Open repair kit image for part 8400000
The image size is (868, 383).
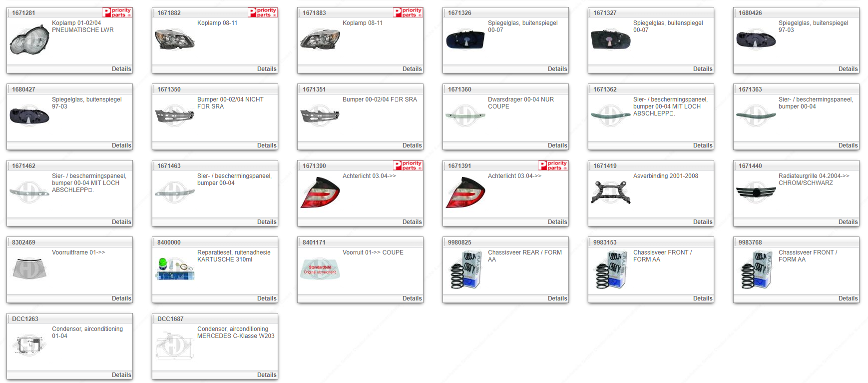click(174, 269)
